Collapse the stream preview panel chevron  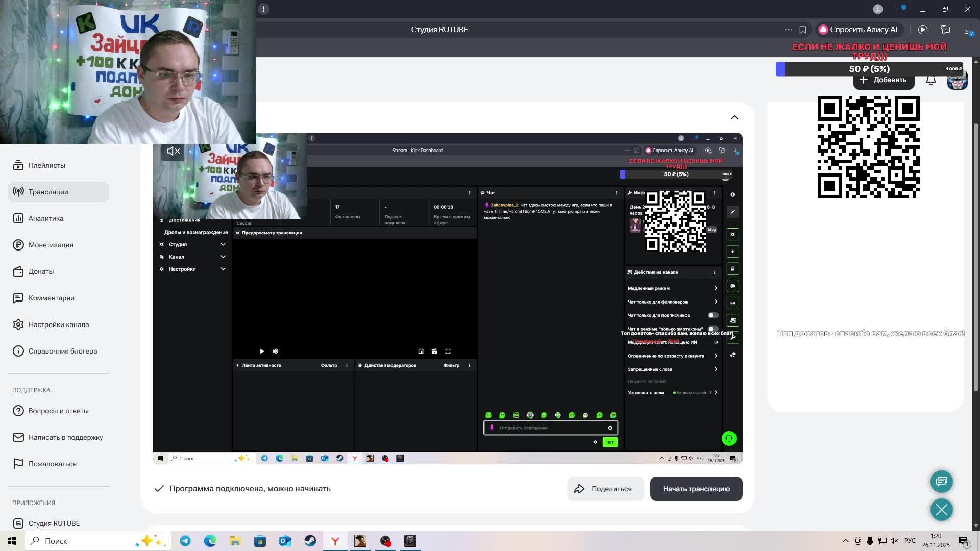pos(734,117)
